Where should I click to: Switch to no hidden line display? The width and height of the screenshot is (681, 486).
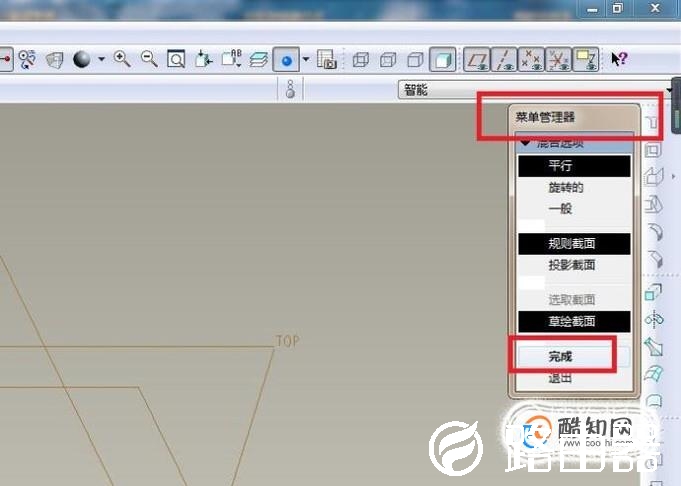(x=415, y=60)
